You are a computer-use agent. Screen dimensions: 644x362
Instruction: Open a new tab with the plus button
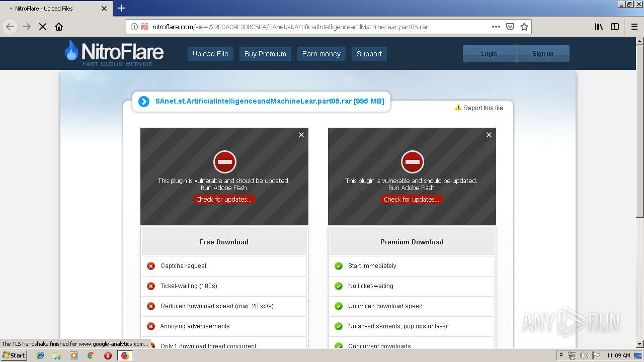(121, 8)
